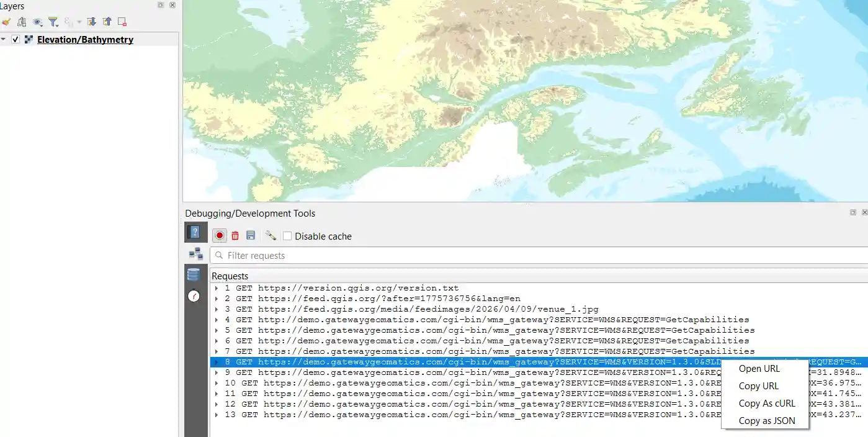This screenshot has width=868, height=437.
Task: Expand request 9 row
Action: click(x=216, y=372)
